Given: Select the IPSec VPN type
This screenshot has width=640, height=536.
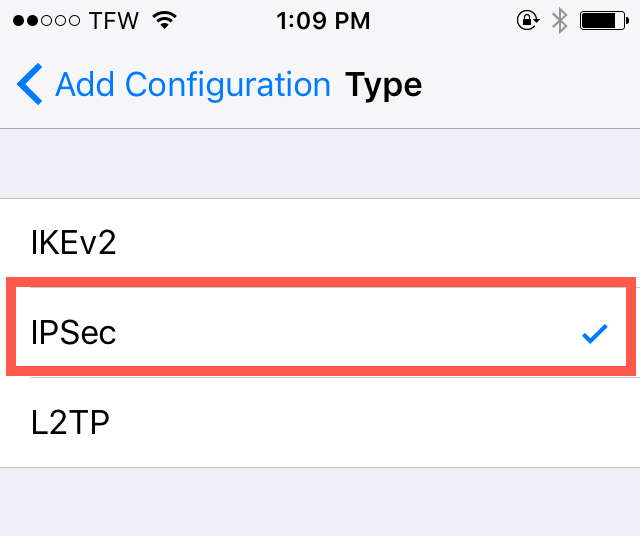Looking at the screenshot, I should (x=320, y=332).
